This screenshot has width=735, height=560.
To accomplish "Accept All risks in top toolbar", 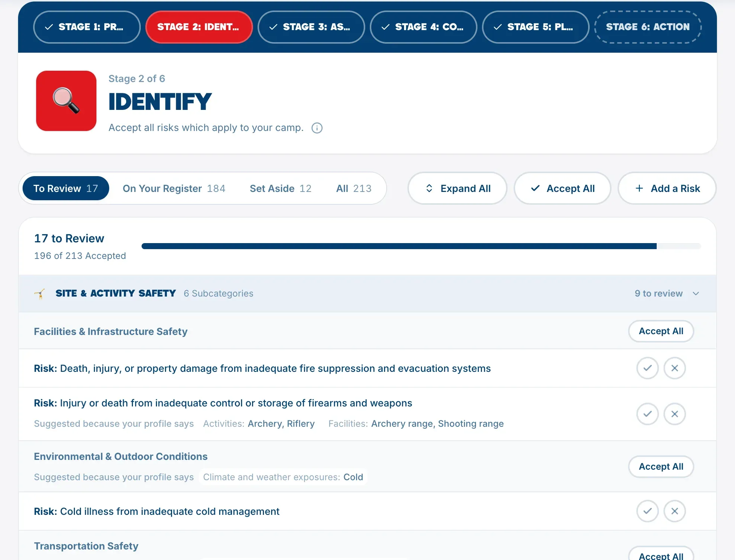I will pyautogui.click(x=563, y=188).
